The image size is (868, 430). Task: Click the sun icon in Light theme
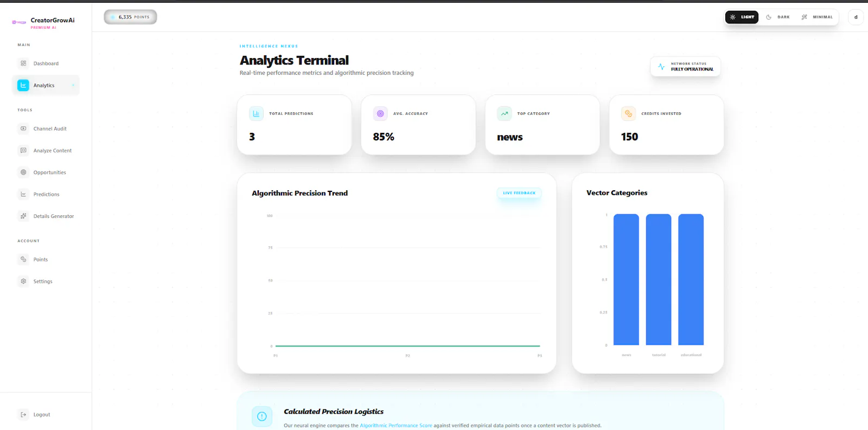coord(732,17)
